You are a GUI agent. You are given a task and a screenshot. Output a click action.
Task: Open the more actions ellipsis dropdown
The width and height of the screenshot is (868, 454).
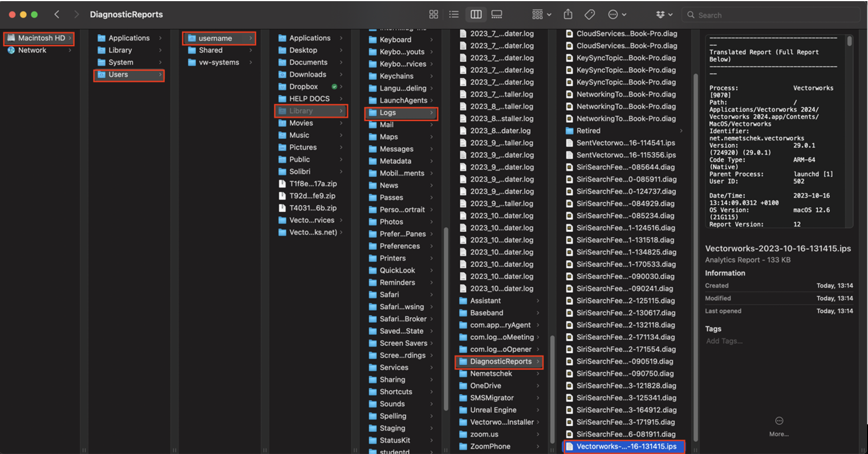[x=616, y=14]
